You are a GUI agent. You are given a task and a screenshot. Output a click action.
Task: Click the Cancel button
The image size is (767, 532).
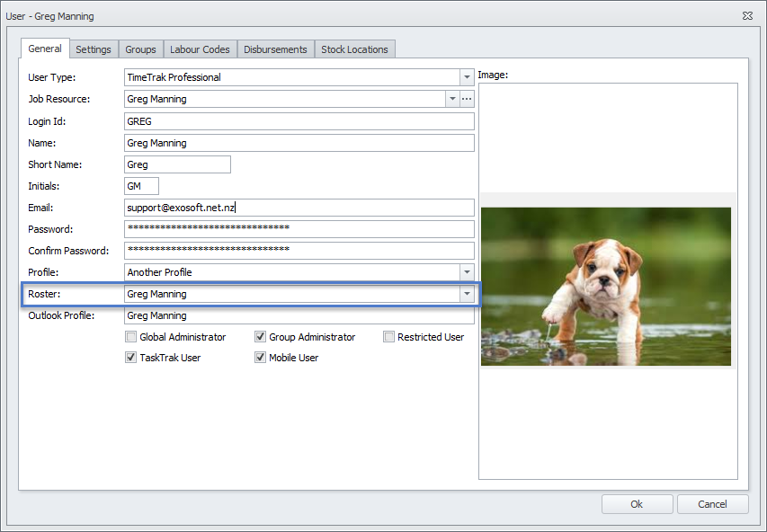(713, 504)
